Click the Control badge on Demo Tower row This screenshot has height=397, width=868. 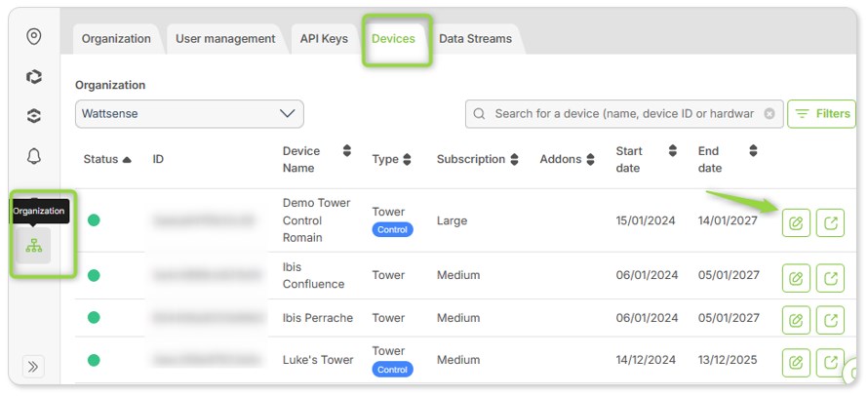392,230
